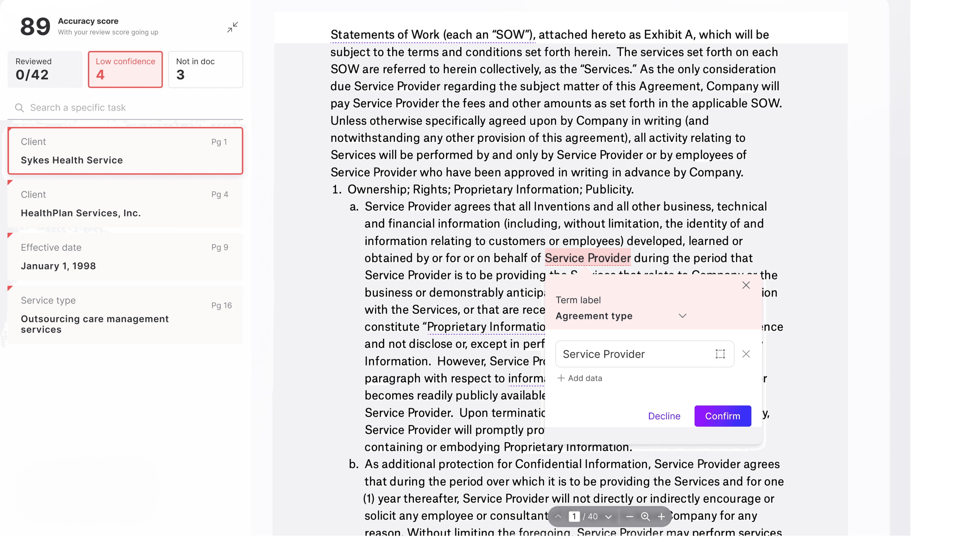Collapse the accuracy score panel
This screenshot has width=953, height=560.
tap(233, 27)
